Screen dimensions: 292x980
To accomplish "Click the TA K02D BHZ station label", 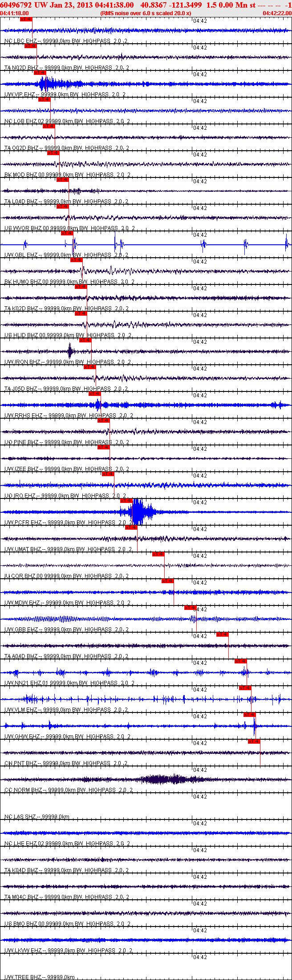I will click(x=67, y=309).
